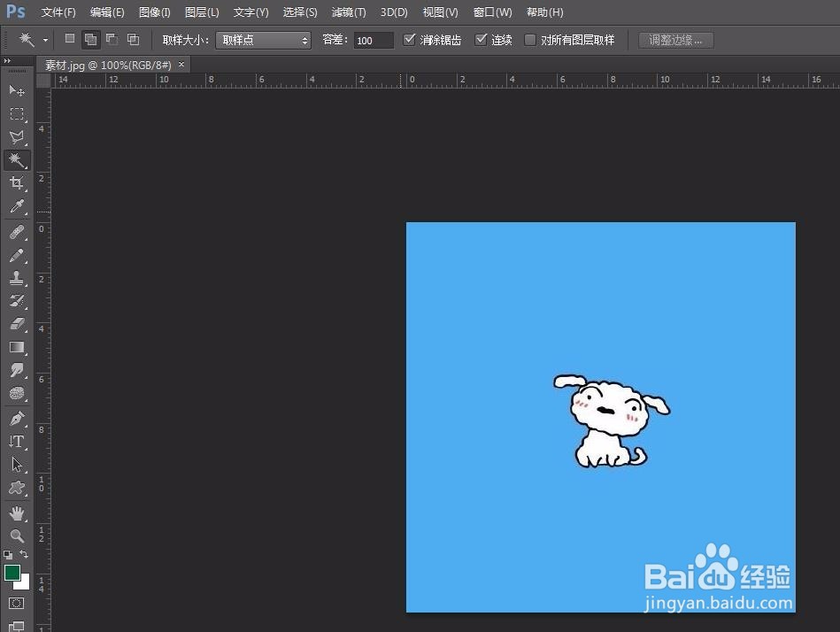The image size is (840, 632).
Task: Open the 滤镜(T) menu
Action: click(349, 12)
